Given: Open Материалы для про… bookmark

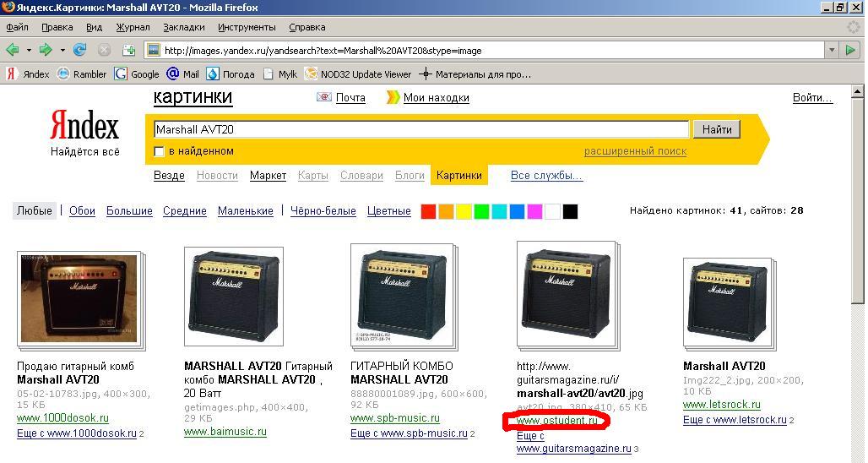Looking at the screenshot, I should 475,74.
